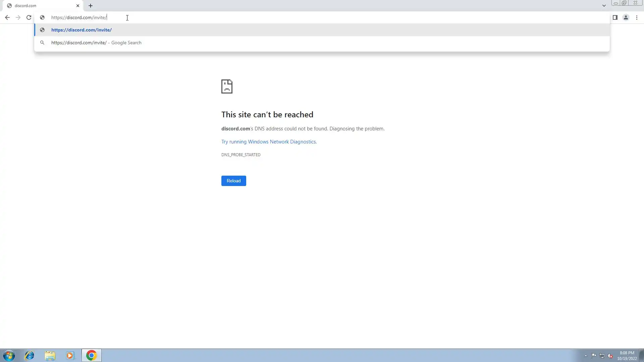Show hidden tray icons arrow

[x=586, y=356]
